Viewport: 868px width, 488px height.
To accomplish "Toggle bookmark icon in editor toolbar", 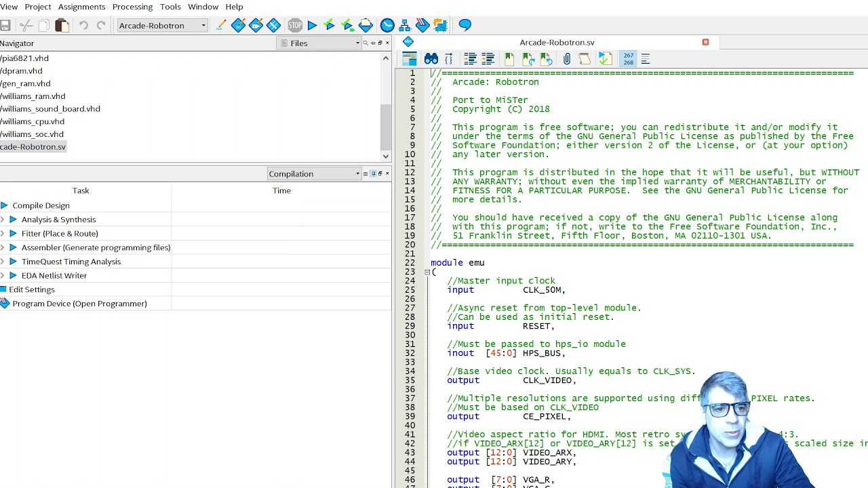I will pyautogui.click(x=509, y=59).
